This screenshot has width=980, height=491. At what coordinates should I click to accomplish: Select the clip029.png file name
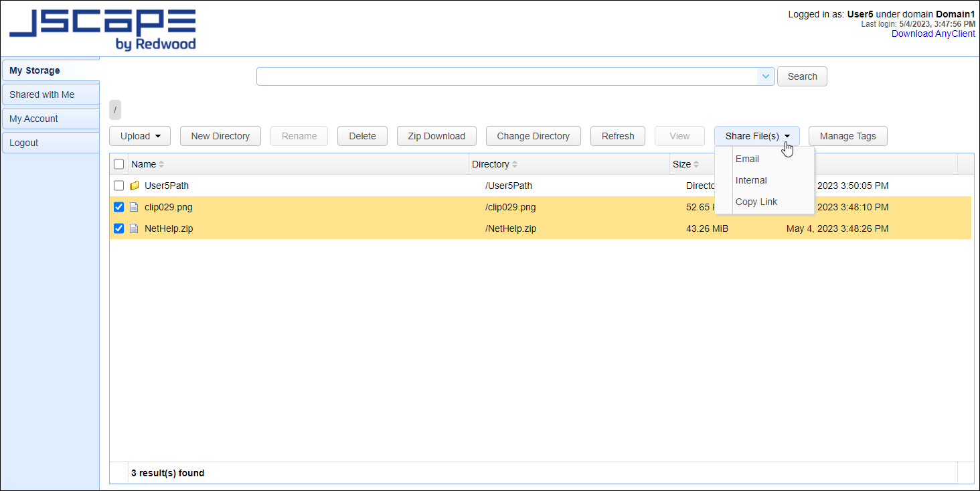pyautogui.click(x=169, y=207)
